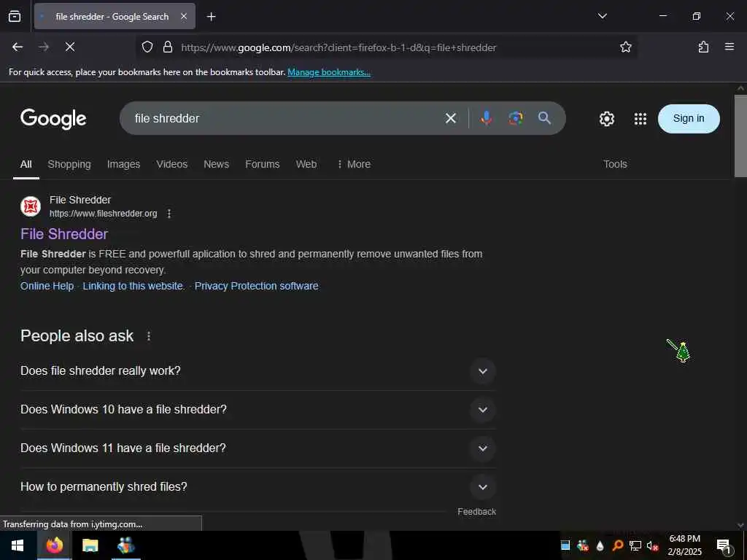Image resolution: width=747 pixels, height=560 pixels.
Task: Bookmark this page with the star icon
Action: tap(625, 47)
